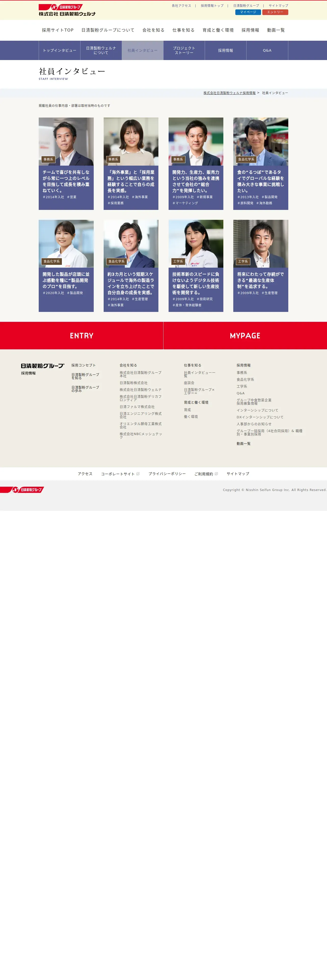
Task: Open interview photo tagged 原料開発 海外勤務
Action: [x=261, y=141]
